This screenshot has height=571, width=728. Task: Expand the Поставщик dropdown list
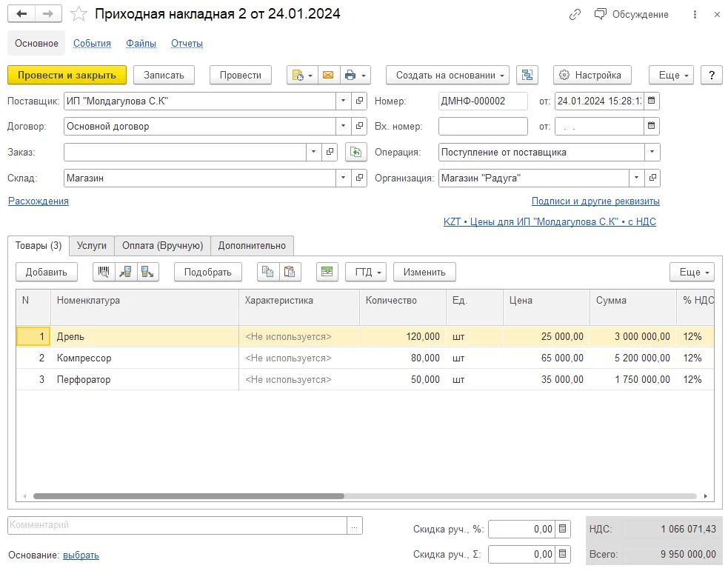(x=343, y=101)
